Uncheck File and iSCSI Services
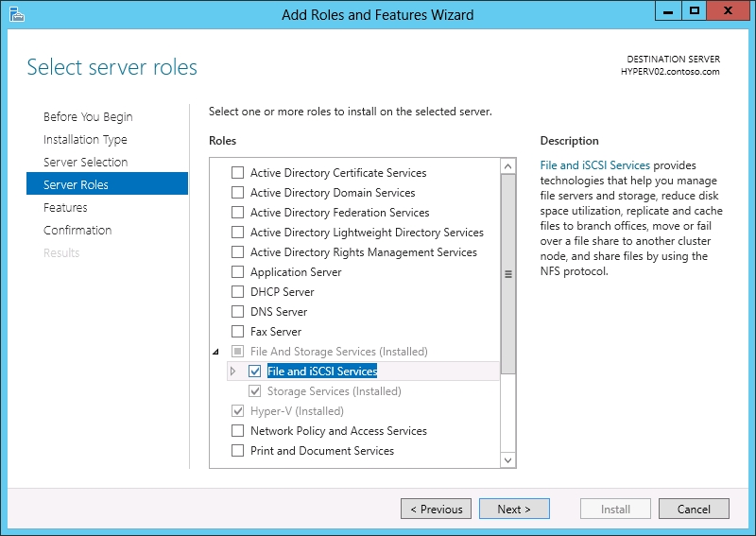Viewport: 756px width, 536px height. (x=254, y=371)
